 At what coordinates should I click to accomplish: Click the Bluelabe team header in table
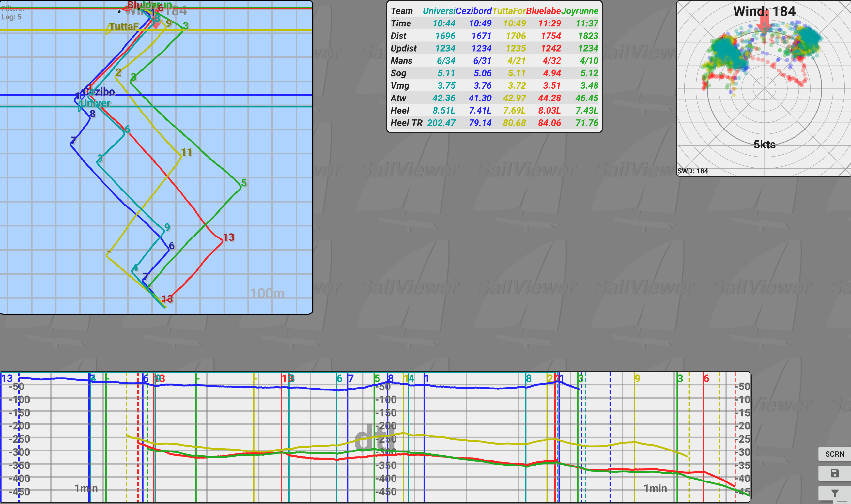[543, 11]
